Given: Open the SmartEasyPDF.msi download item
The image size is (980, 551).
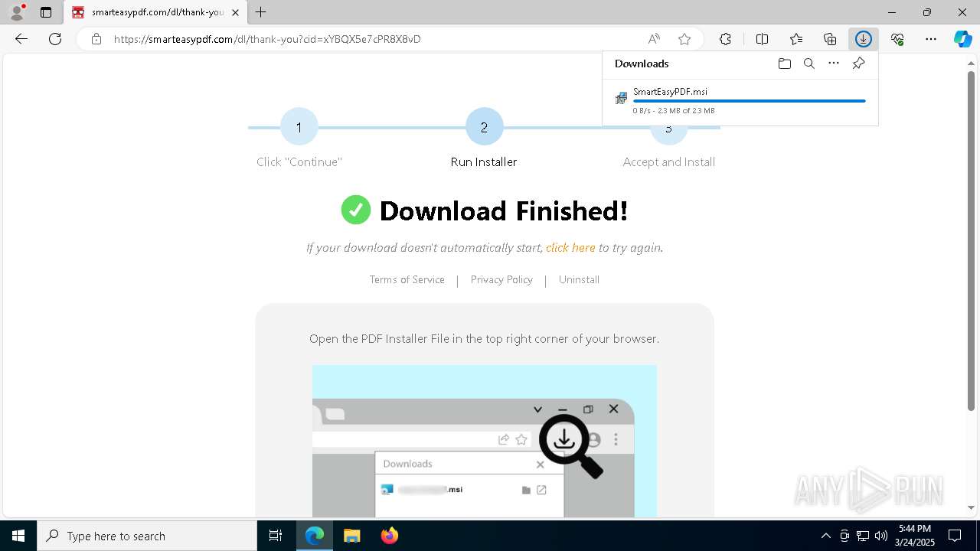Looking at the screenshot, I should tap(740, 100).
